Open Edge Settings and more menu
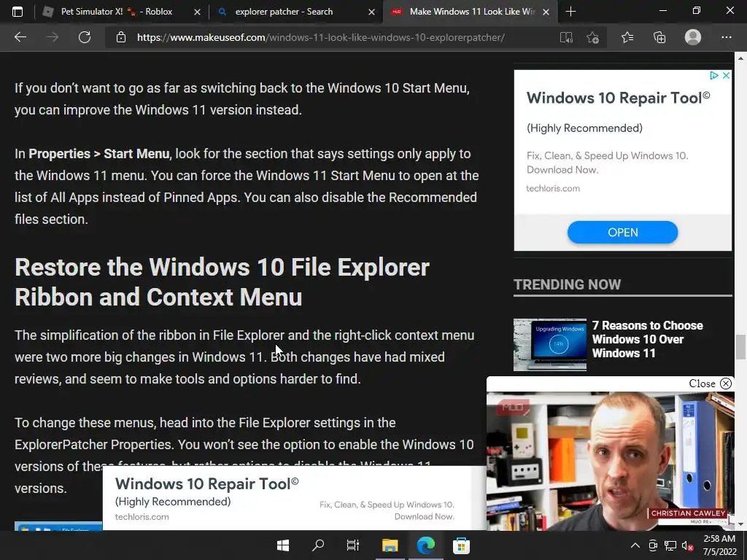747x560 pixels. tap(726, 37)
